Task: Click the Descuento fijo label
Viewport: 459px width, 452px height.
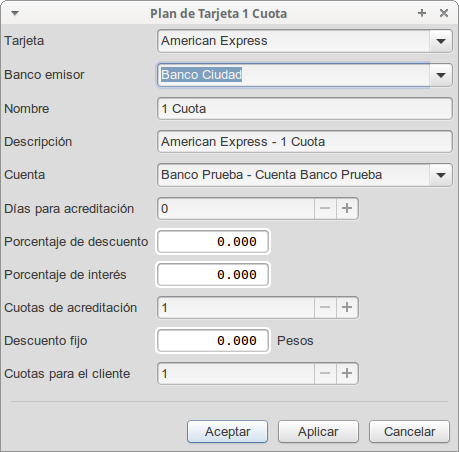Action: (x=46, y=341)
